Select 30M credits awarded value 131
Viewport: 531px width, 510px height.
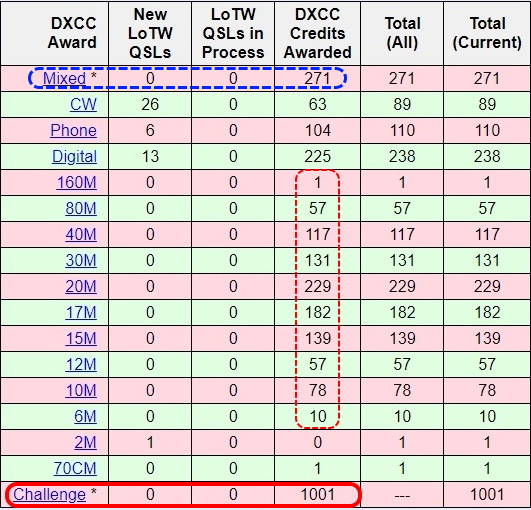(318, 260)
